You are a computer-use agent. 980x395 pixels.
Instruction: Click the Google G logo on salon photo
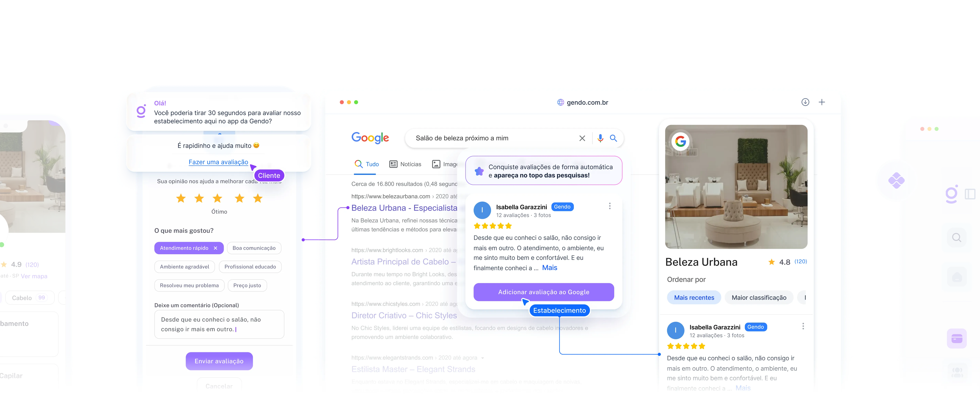[680, 142]
